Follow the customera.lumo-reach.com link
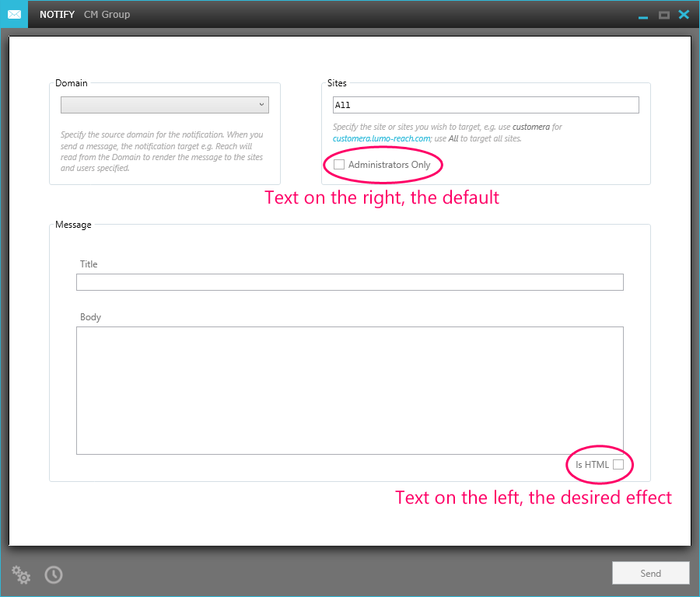 pos(381,138)
